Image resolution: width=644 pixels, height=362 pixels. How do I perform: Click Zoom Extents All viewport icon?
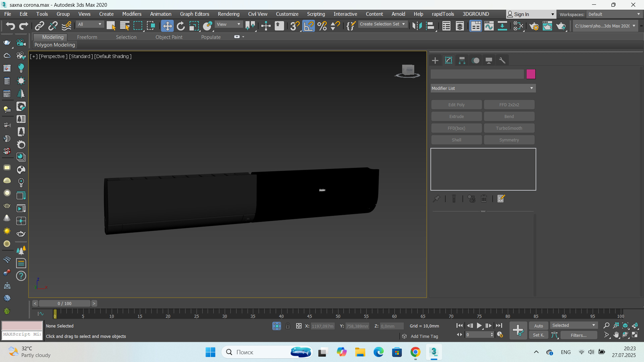click(635, 325)
